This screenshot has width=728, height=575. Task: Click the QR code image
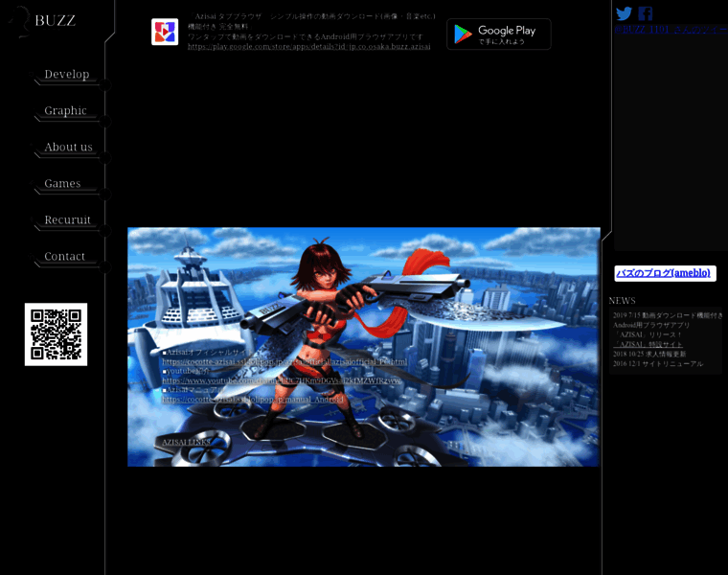pyautogui.click(x=56, y=334)
